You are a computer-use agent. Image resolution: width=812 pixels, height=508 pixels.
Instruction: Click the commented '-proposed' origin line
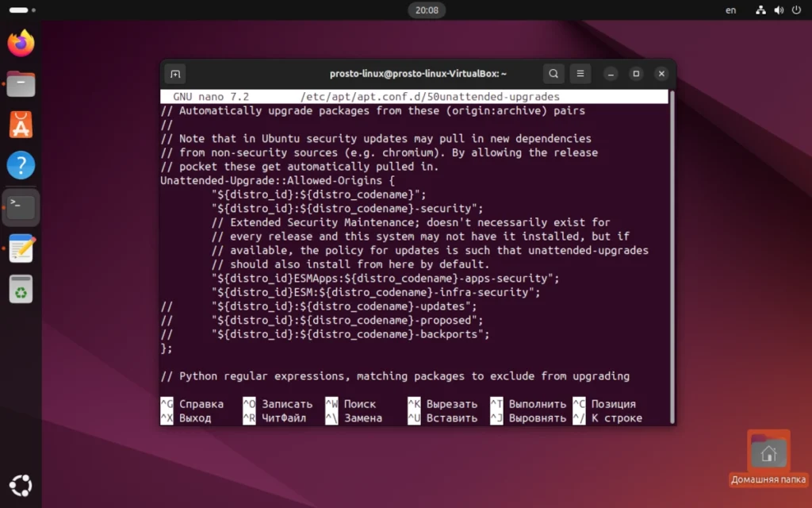(322, 321)
